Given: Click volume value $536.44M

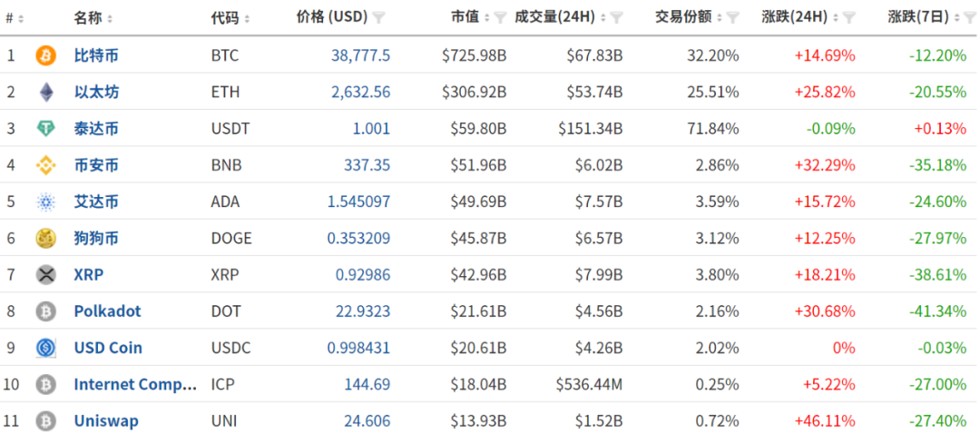Looking at the screenshot, I should [590, 384].
